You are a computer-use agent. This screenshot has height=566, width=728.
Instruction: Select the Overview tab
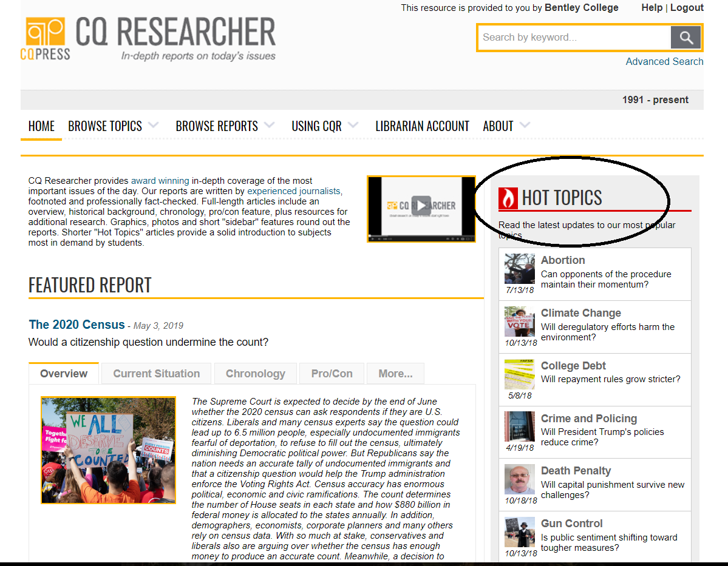[64, 374]
